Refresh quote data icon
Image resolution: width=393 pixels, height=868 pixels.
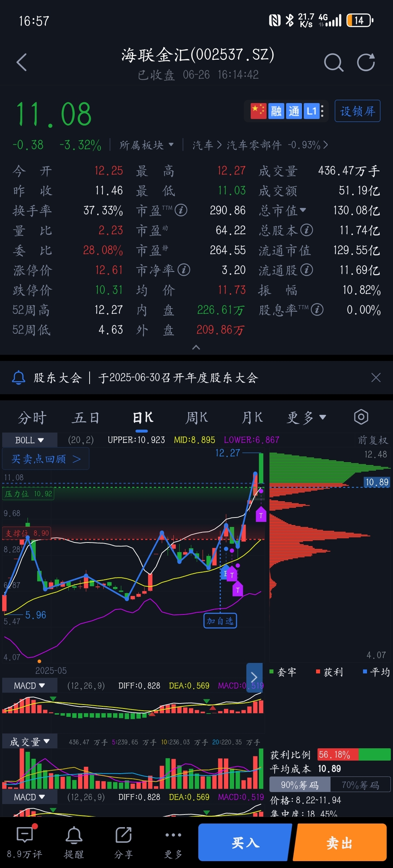click(x=366, y=62)
